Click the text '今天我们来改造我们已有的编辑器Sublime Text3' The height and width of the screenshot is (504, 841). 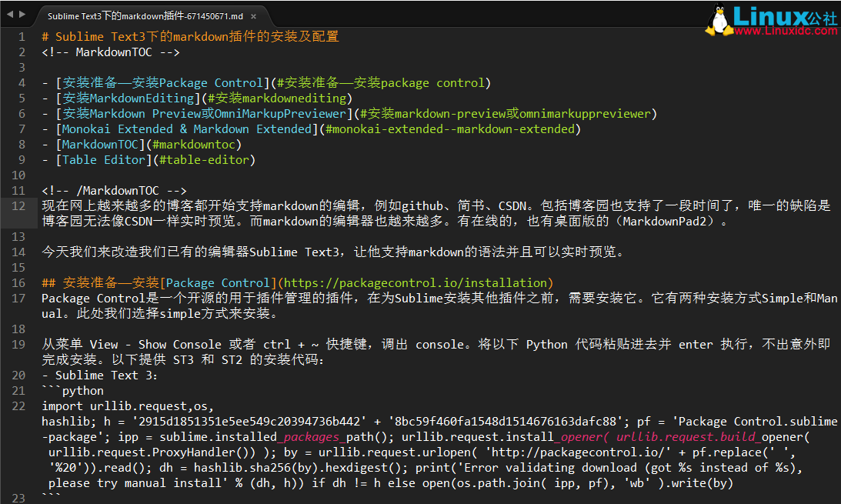click(x=191, y=252)
